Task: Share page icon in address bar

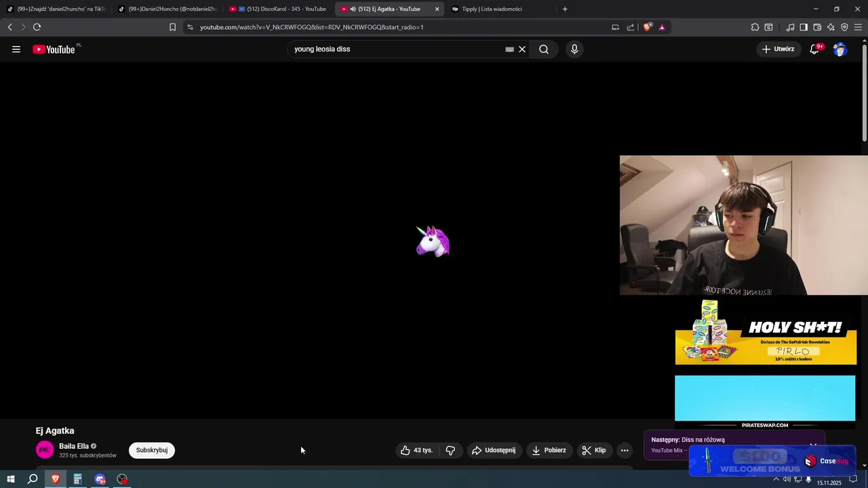Action: (x=631, y=27)
